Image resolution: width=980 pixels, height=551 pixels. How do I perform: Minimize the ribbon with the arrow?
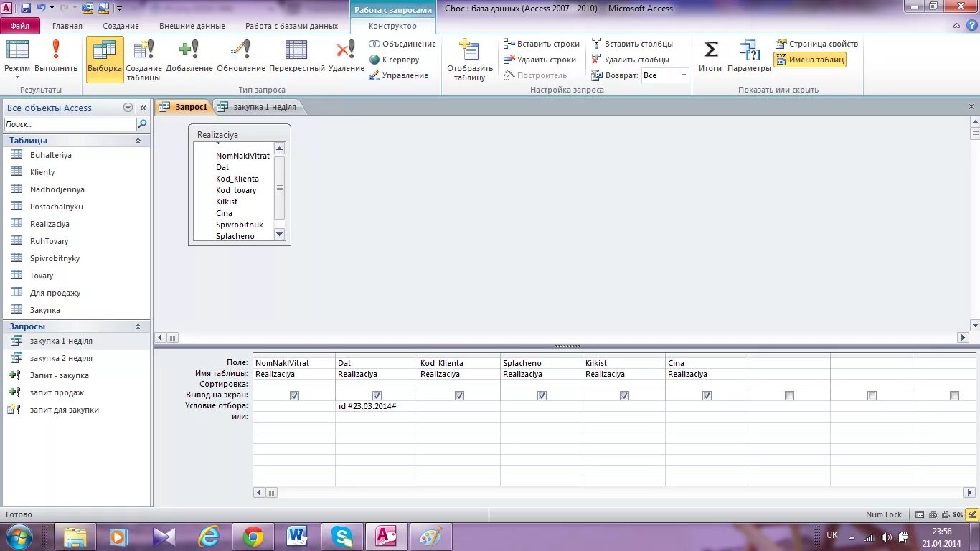[958, 26]
